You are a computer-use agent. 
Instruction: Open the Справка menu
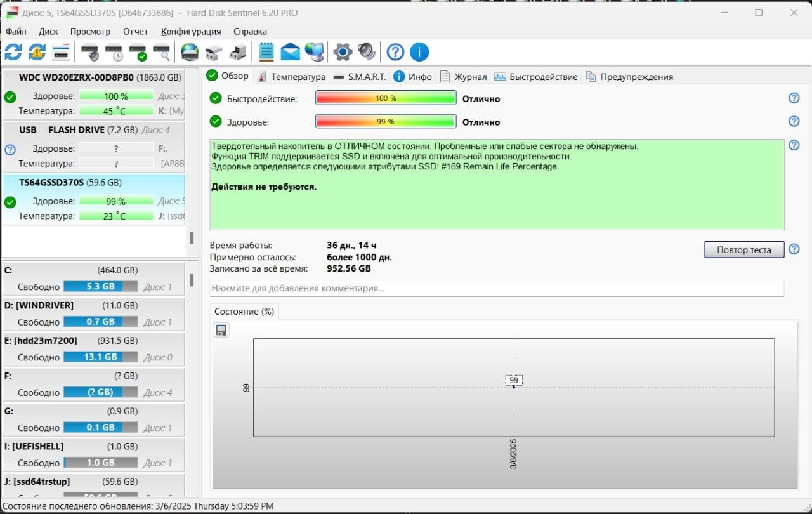pyautogui.click(x=250, y=31)
